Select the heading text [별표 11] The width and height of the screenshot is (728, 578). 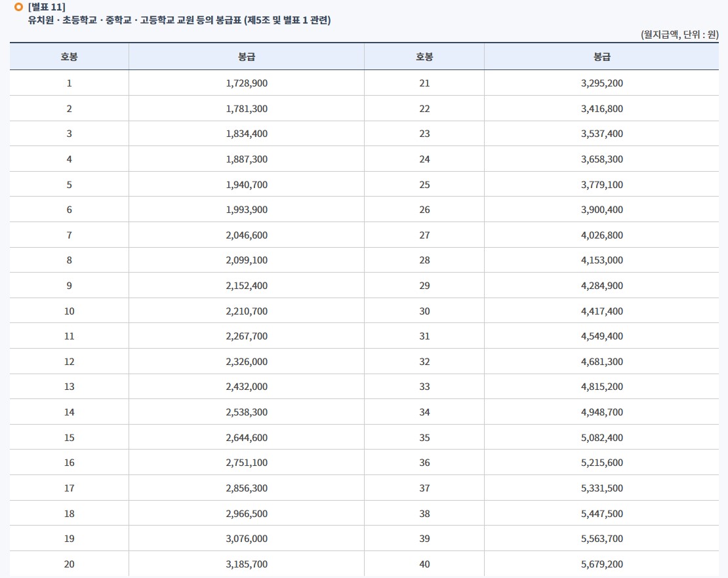pyautogui.click(x=47, y=7)
